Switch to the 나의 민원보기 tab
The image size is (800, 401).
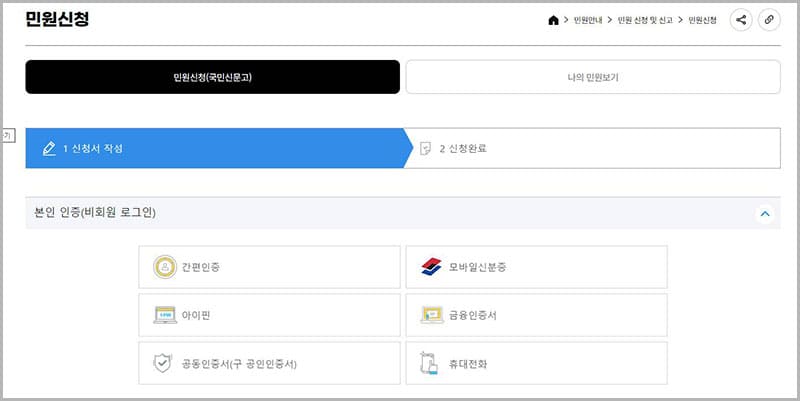592,77
